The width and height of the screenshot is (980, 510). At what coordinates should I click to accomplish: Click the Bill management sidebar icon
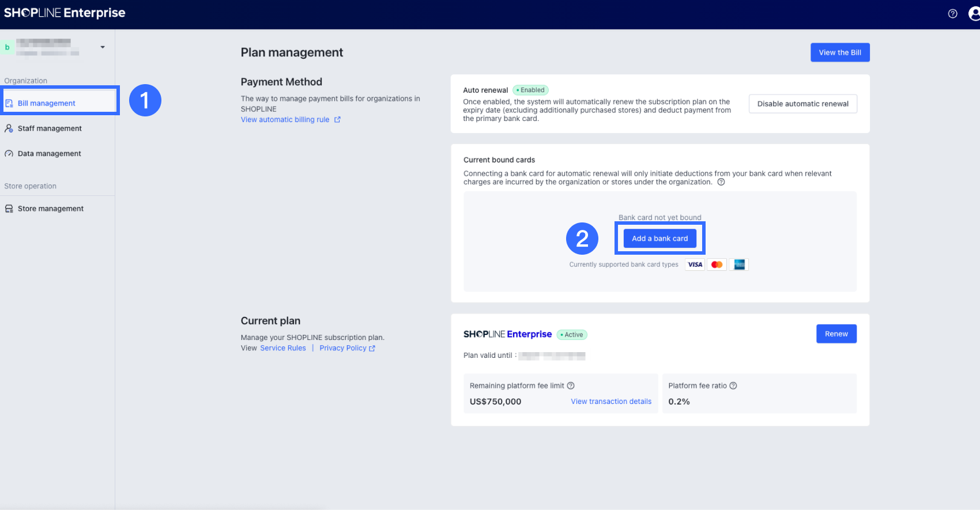coord(9,103)
